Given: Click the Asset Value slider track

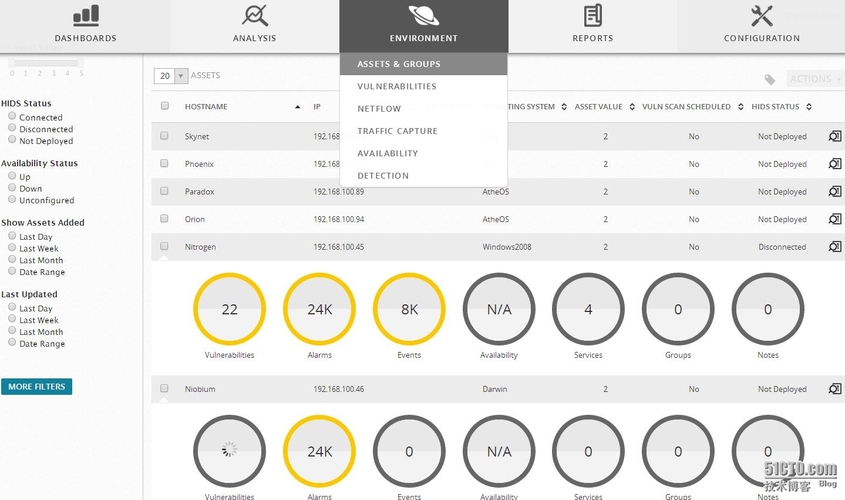Looking at the screenshot, I should point(46,63).
